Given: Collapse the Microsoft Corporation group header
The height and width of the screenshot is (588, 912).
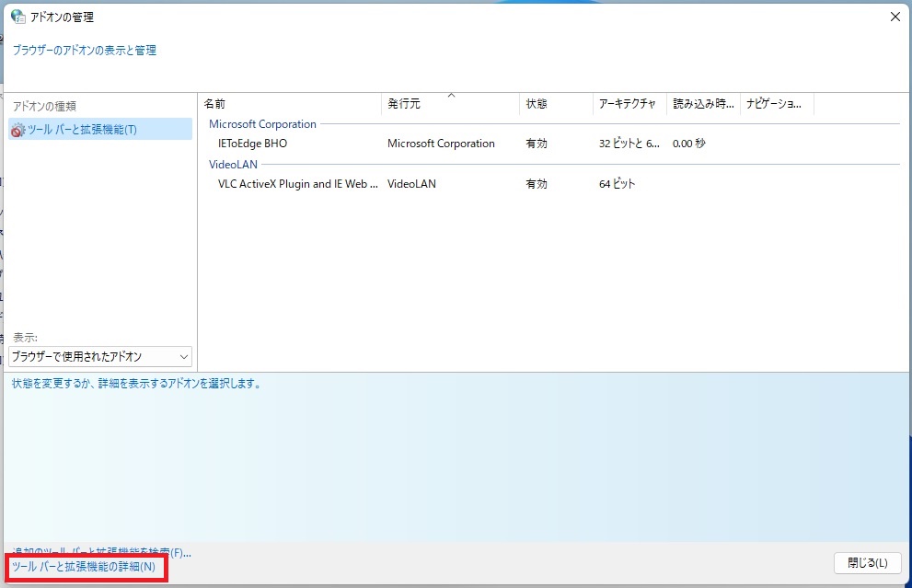Looking at the screenshot, I should pyautogui.click(x=262, y=124).
